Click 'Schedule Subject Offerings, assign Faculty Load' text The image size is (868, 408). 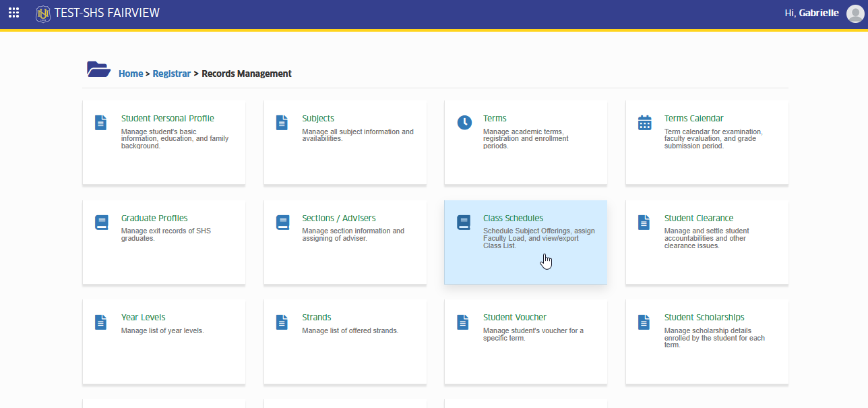tap(539, 238)
